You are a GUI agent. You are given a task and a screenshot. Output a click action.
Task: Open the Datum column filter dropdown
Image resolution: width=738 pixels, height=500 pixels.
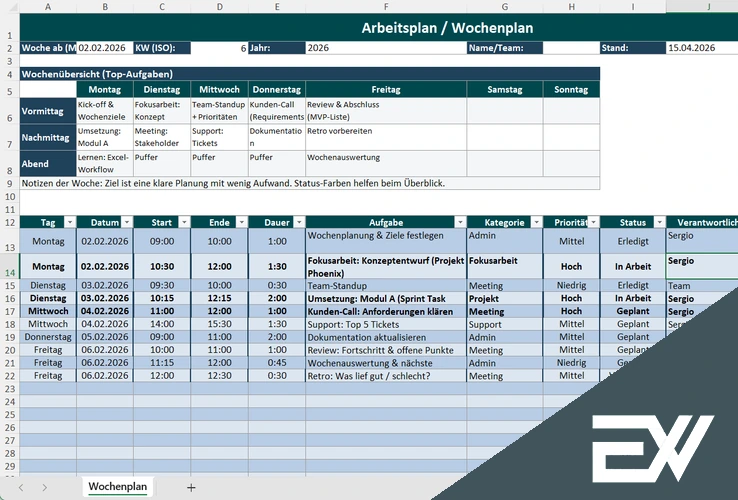pyautogui.click(x=126, y=222)
